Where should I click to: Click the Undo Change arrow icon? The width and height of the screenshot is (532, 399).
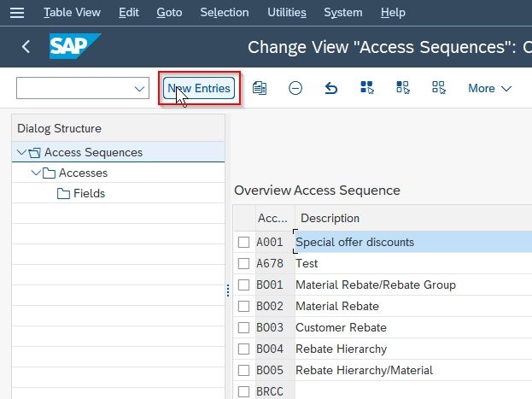(x=331, y=88)
